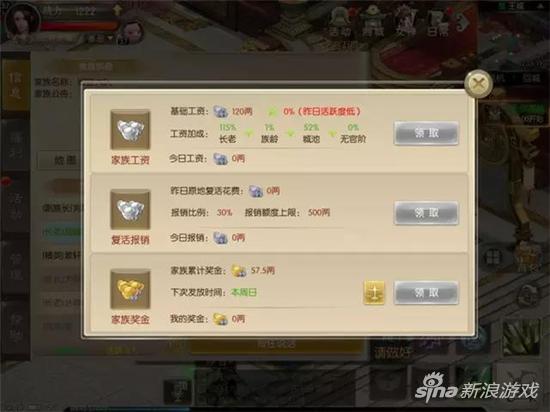
Task: Open the 日常 icon in top bar
Action: 438,22
